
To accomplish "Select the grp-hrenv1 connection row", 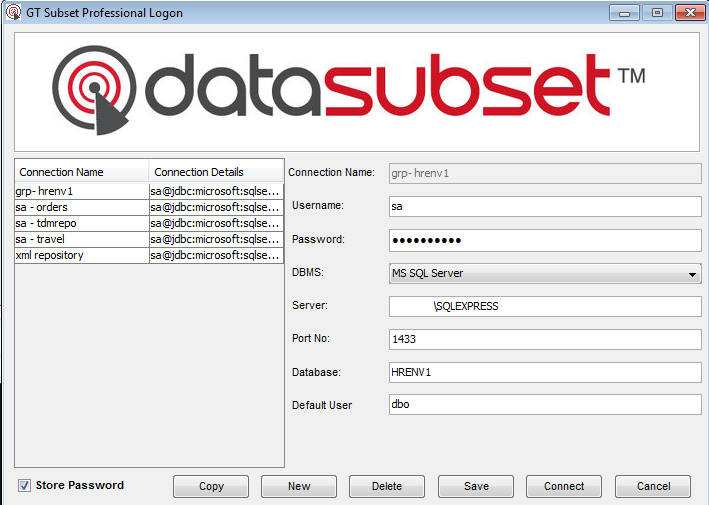I will [x=81, y=191].
